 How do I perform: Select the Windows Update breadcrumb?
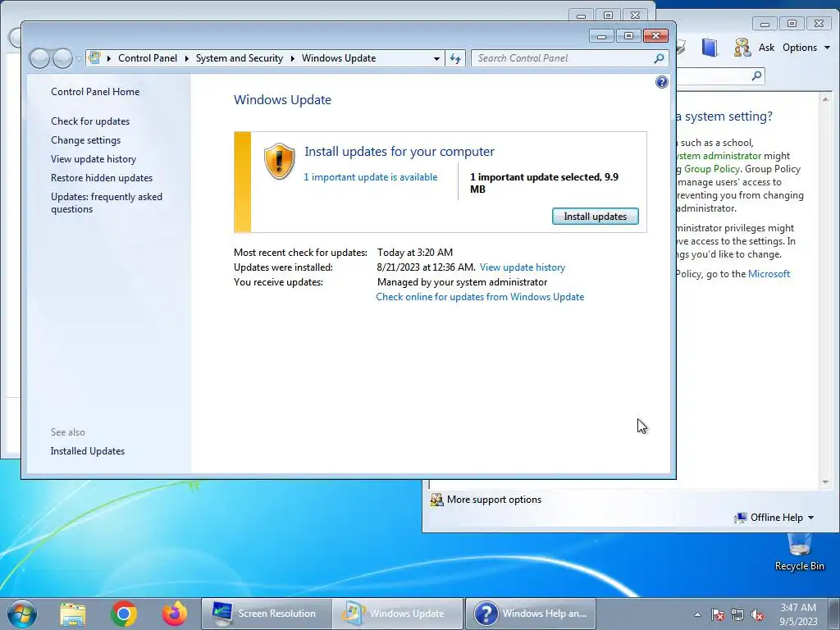[x=339, y=58]
